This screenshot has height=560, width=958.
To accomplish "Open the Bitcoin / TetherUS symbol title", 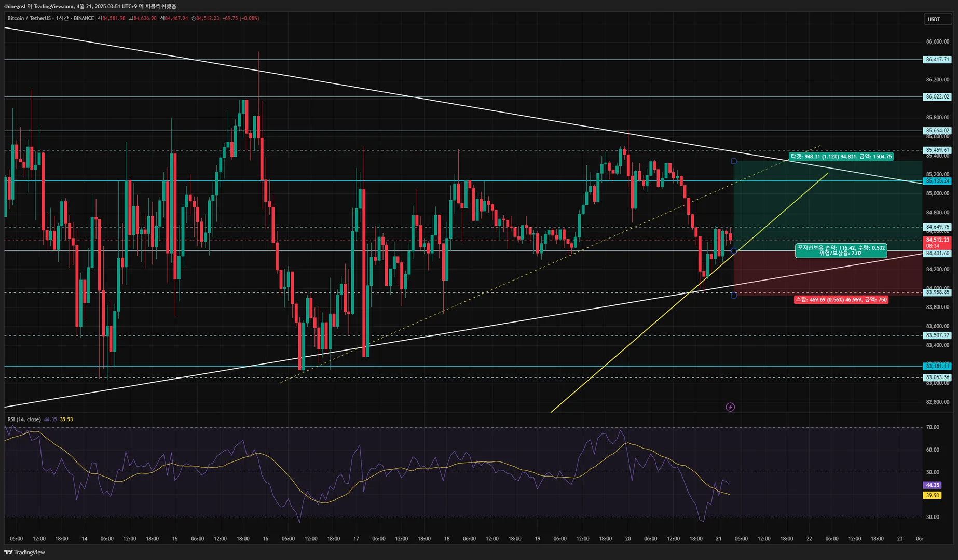I will click(x=29, y=18).
